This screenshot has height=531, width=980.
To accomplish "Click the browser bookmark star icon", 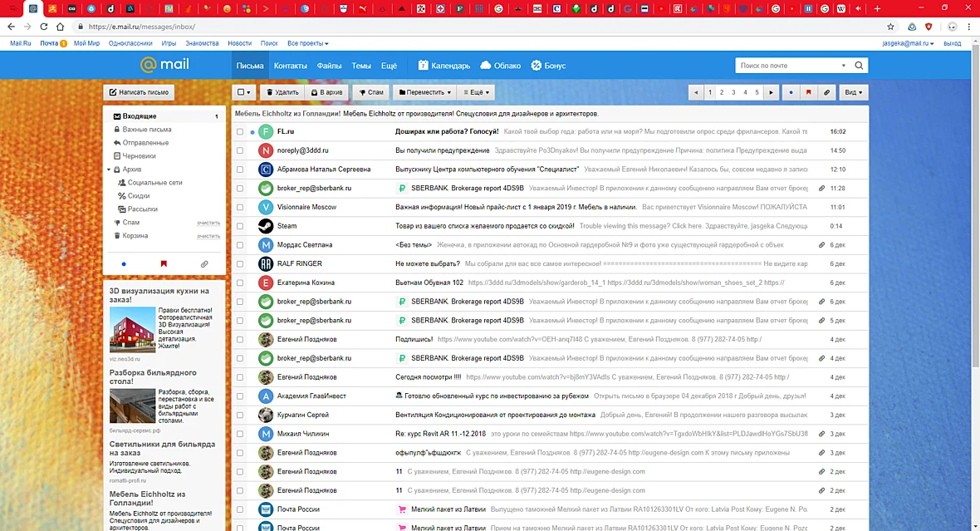I will tap(890, 27).
